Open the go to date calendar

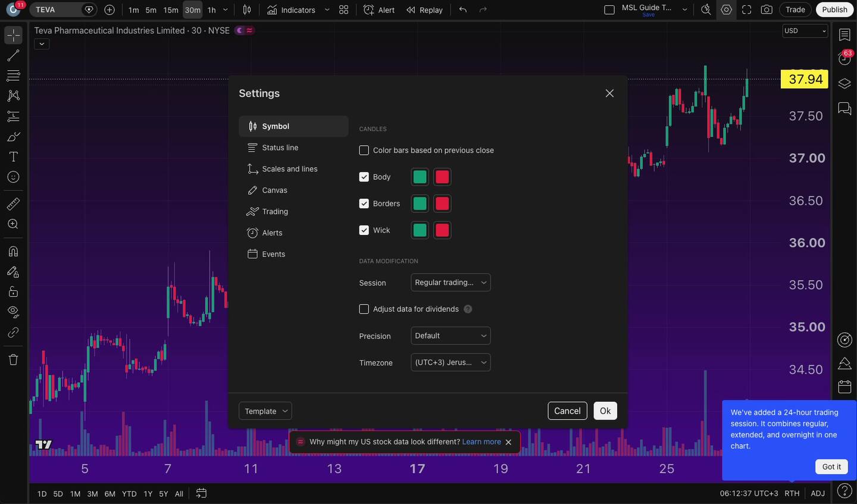pyautogui.click(x=201, y=493)
